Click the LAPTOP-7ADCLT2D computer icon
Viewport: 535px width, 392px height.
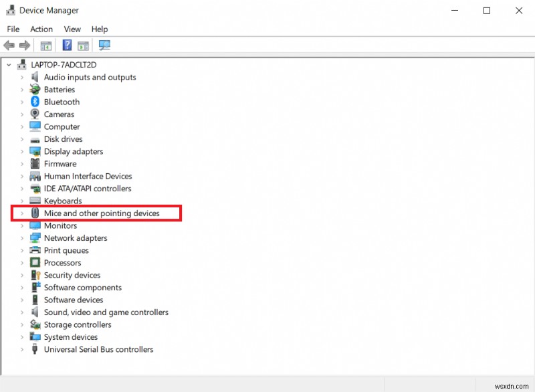pyautogui.click(x=22, y=64)
